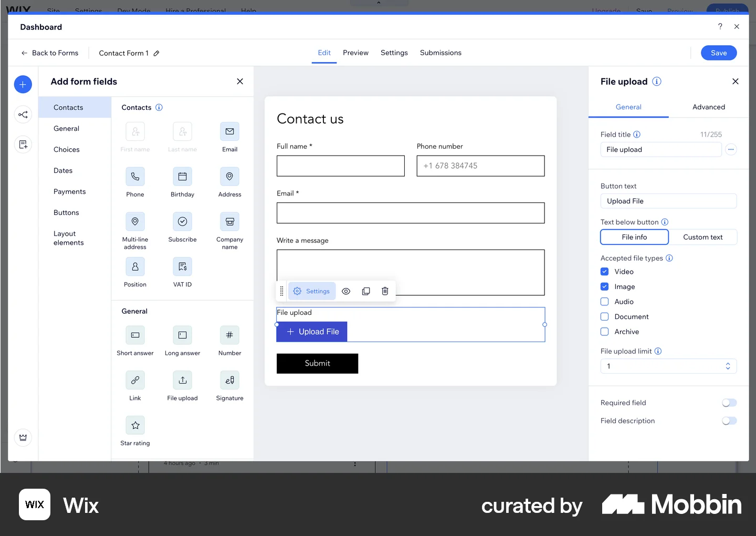Open the Submissions tab
The height and width of the screenshot is (536, 756).
[x=440, y=53]
